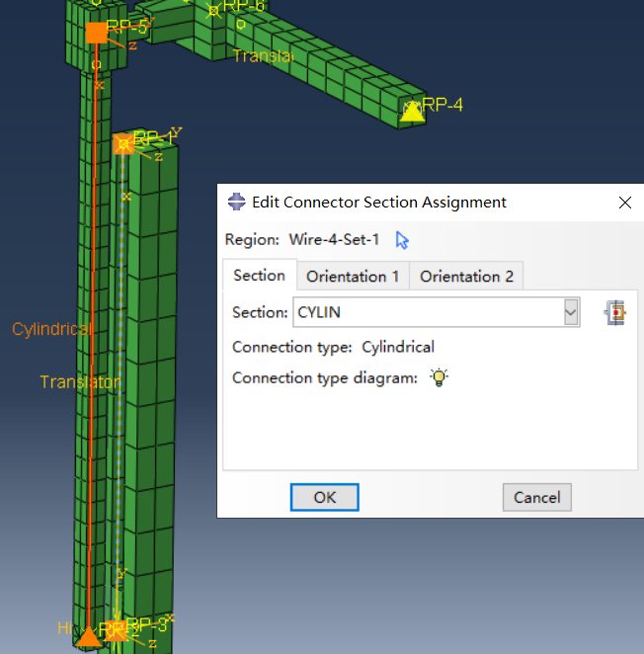Viewport: 644px width, 654px height.
Task: Pick the orange marker at RP-1
Action: pyautogui.click(x=123, y=144)
